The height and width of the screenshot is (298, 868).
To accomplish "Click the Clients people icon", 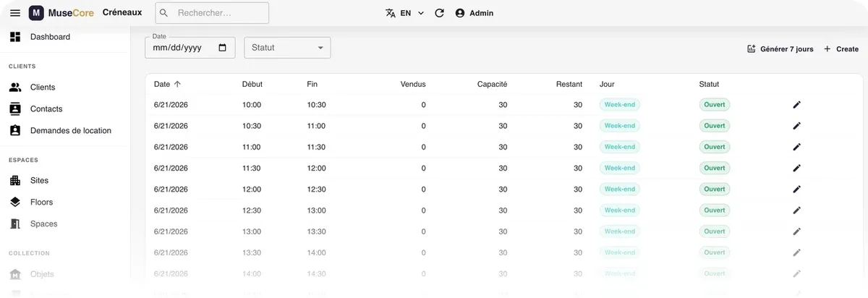I will tap(15, 88).
